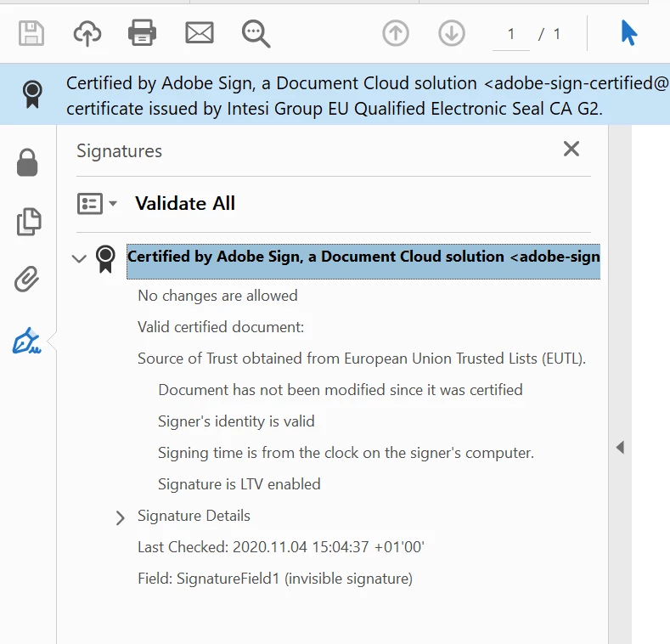Go to previous page arrow

[396, 33]
